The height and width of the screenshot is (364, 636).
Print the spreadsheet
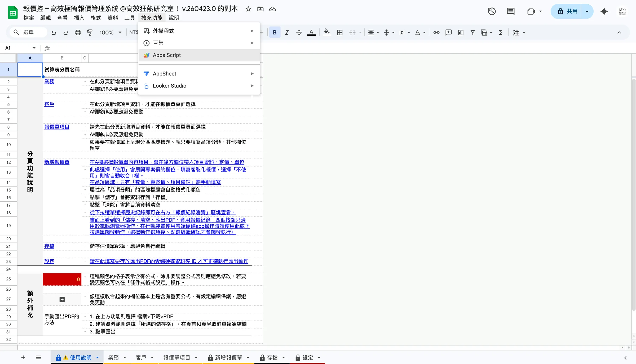(x=78, y=33)
